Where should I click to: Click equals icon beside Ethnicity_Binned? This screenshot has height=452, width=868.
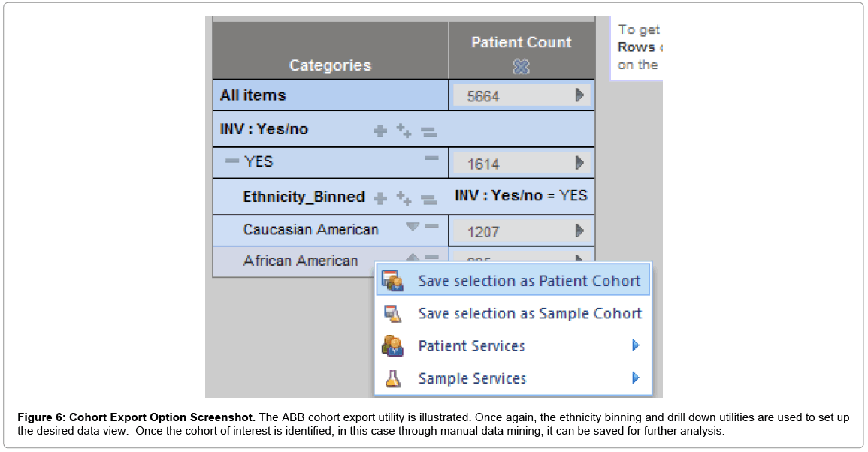pyautogui.click(x=428, y=199)
